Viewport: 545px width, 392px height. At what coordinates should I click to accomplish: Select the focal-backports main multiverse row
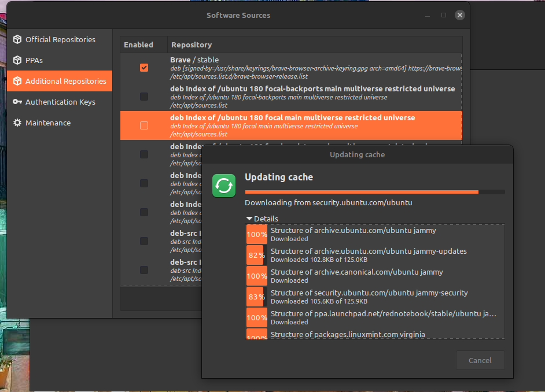coord(291,97)
